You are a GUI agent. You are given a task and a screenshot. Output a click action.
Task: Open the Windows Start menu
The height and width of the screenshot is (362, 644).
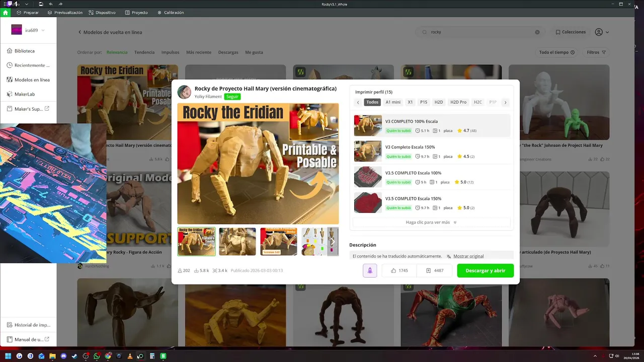[8, 356]
